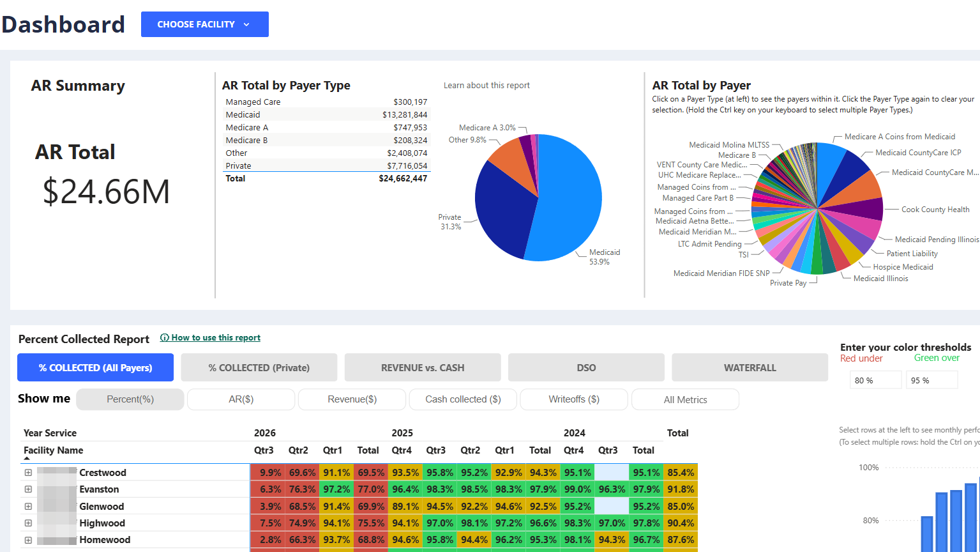Click the Facility Name sort arrow
Viewport: 980px width, 552px height.
(27, 459)
